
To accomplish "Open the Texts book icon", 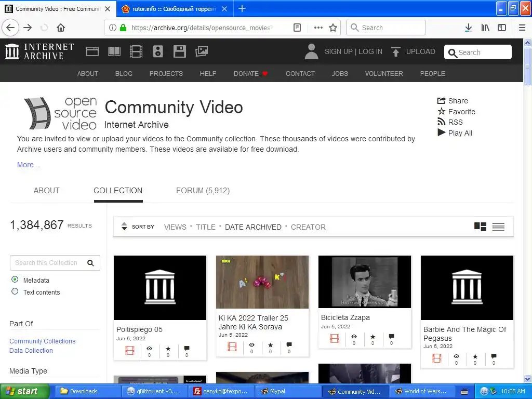I will 114,51.
